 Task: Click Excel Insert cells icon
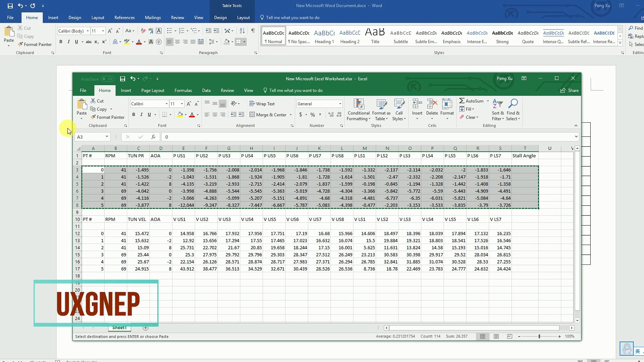click(x=417, y=104)
